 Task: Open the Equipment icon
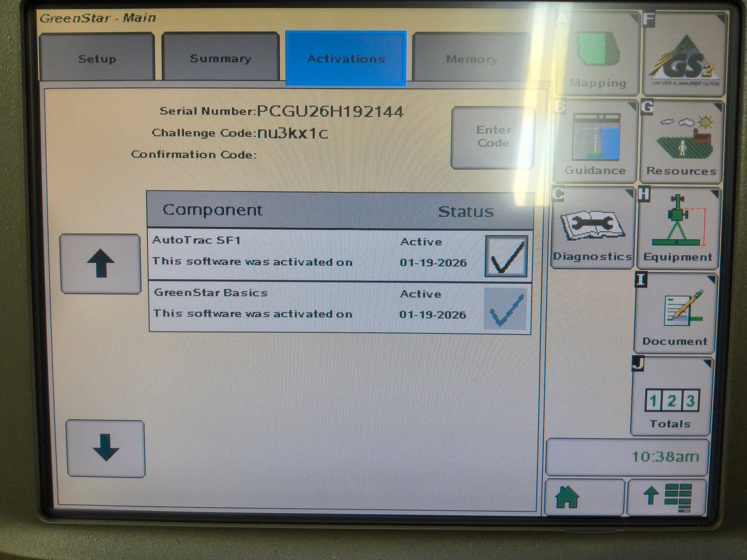(678, 229)
